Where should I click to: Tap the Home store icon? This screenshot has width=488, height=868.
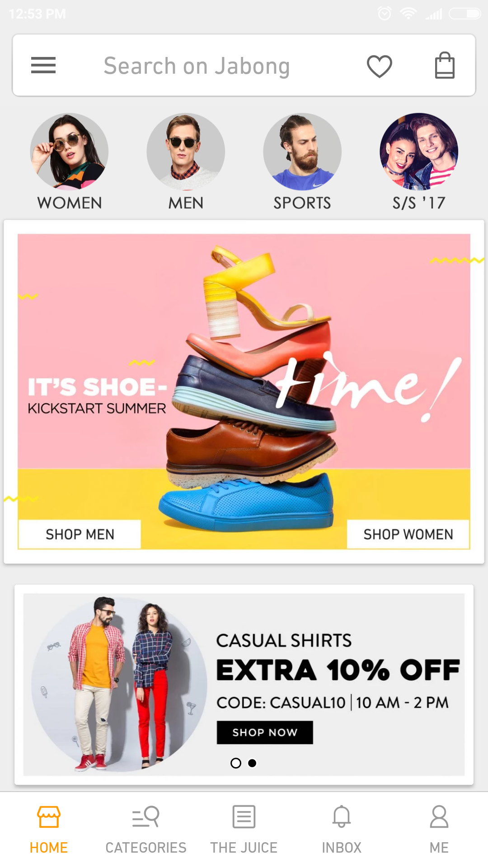(x=49, y=816)
